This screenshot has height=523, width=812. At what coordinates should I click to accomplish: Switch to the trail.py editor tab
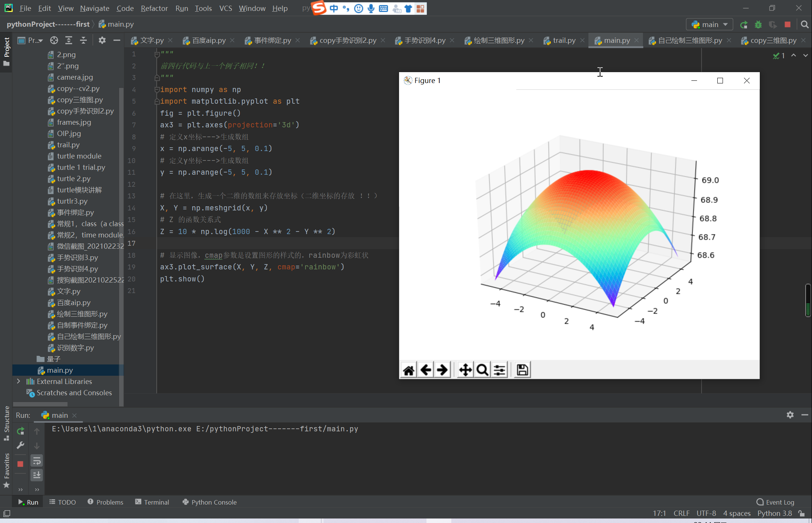click(x=564, y=40)
